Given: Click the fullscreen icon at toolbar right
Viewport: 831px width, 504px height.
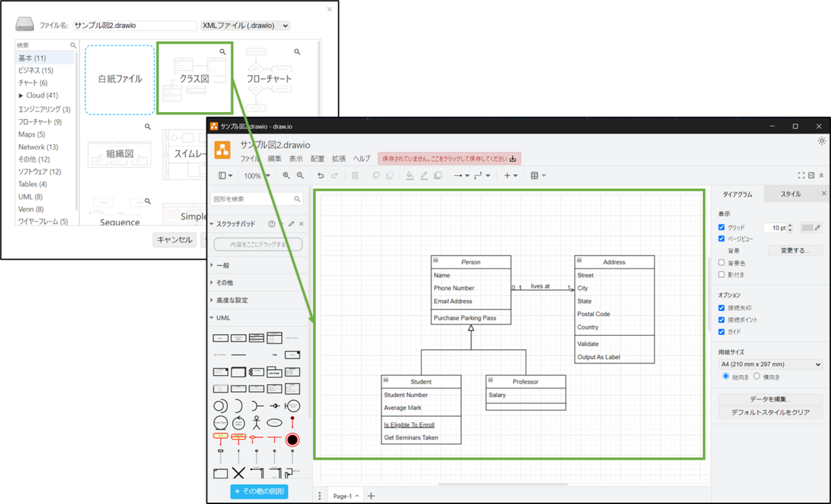Looking at the screenshot, I should [x=801, y=176].
